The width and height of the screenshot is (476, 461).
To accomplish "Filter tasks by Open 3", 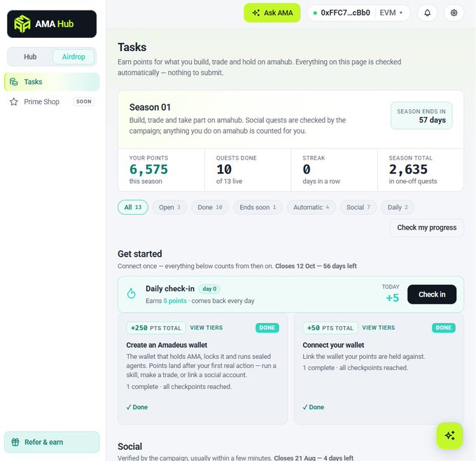I will 169,207.
